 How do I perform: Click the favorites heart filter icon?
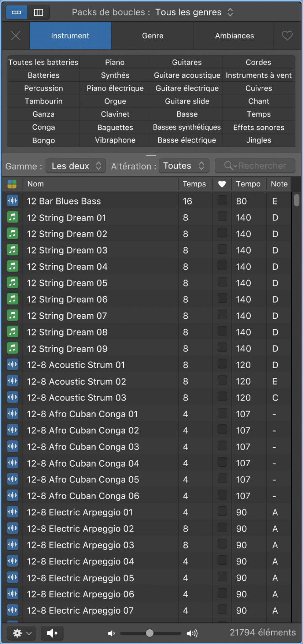click(x=287, y=36)
